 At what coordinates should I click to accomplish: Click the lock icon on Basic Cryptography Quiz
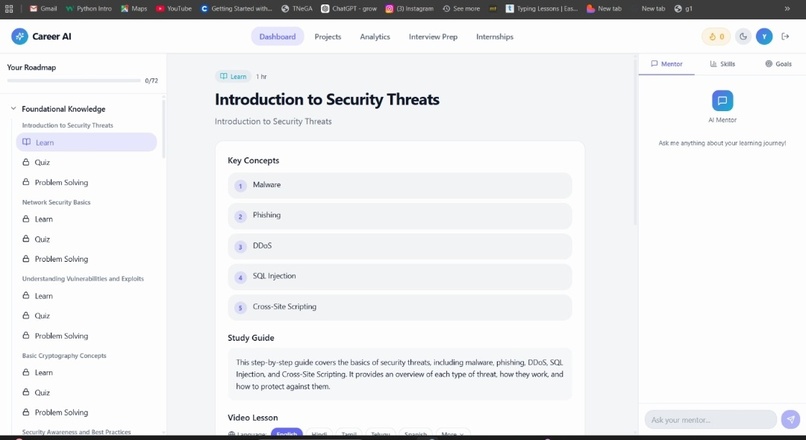click(x=26, y=392)
